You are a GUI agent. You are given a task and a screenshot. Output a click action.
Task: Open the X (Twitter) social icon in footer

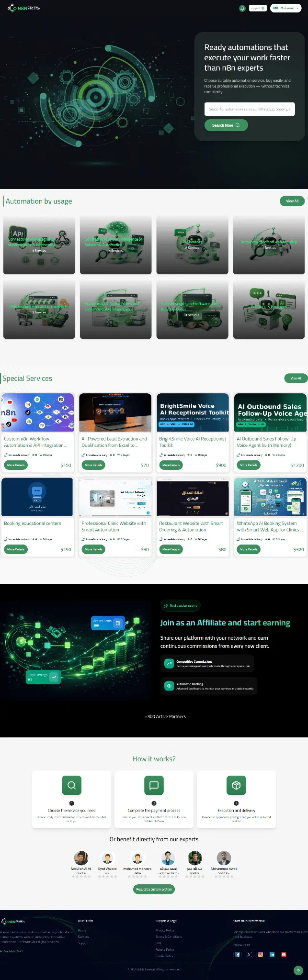click(249, 954)
